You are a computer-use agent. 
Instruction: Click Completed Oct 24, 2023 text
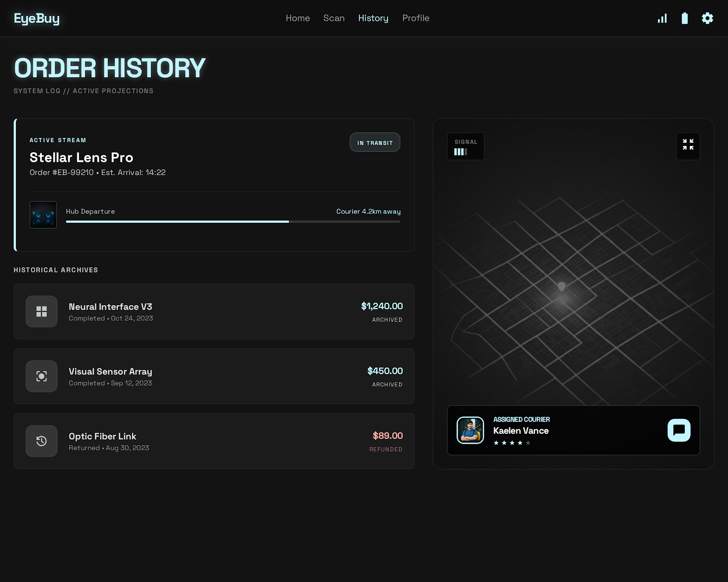pos(111,318)
